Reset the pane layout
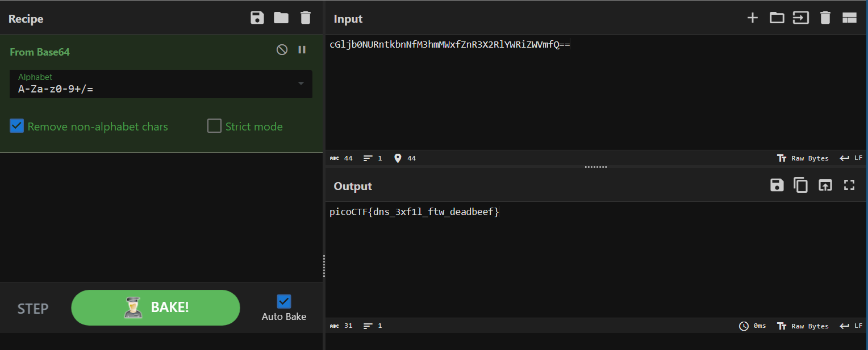The image size is (868, 350). click(x=849, y=18)
